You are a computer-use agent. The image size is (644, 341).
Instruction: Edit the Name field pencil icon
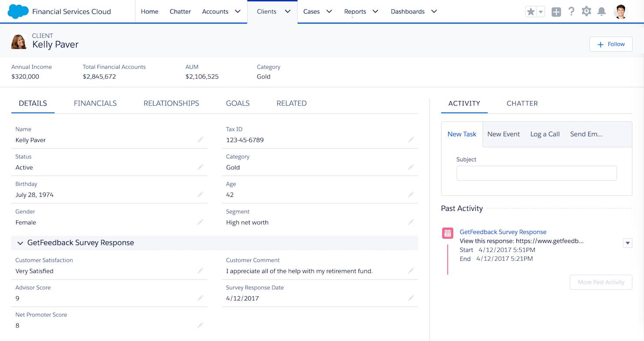coord(200,140)
